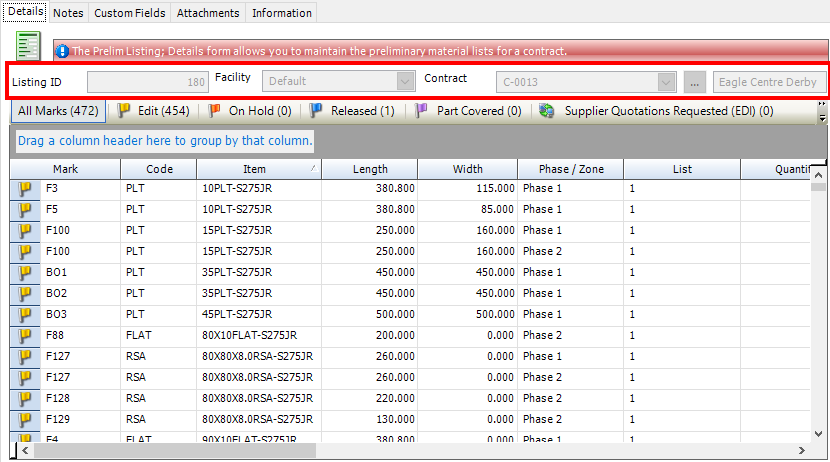
Task: Click the yellow flag icon beside mark F3
Action: [25, 189]
